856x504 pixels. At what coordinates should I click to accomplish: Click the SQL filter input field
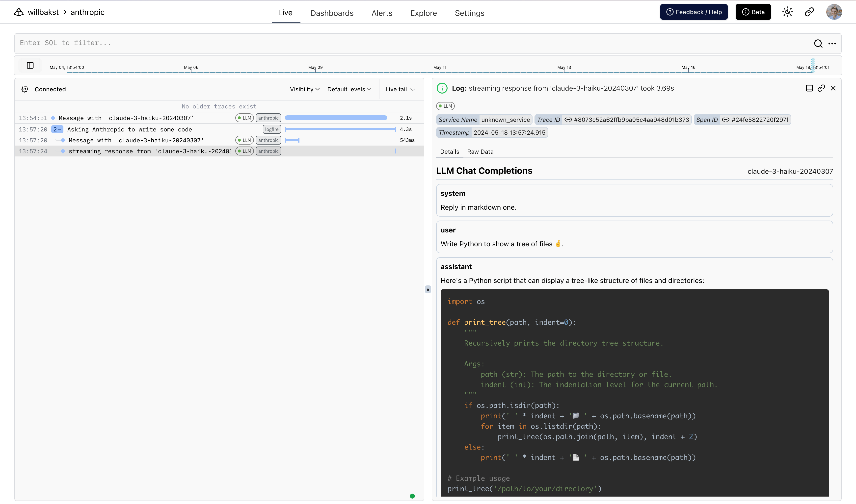point(408,43)
